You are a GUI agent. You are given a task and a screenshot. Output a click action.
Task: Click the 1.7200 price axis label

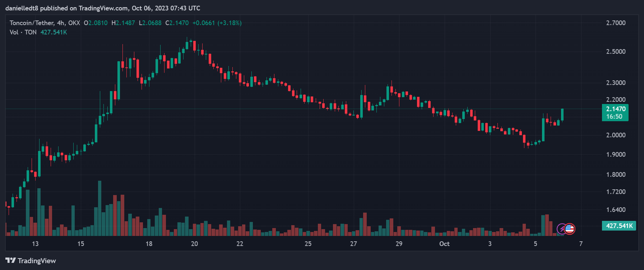tap(616, 192)
